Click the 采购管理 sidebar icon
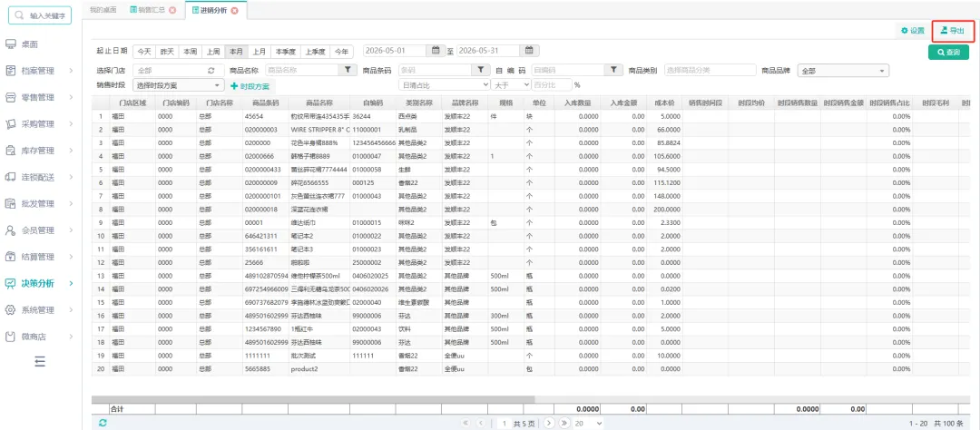Viewport: 980px width, 430px height. [x=10, y=123]
